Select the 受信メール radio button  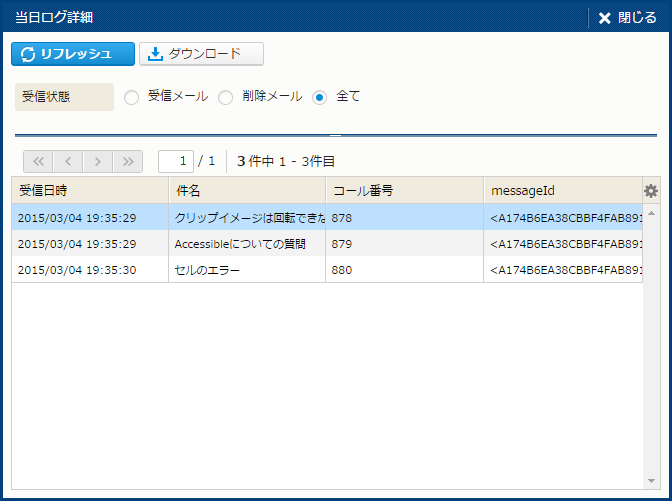coord(131,97)
